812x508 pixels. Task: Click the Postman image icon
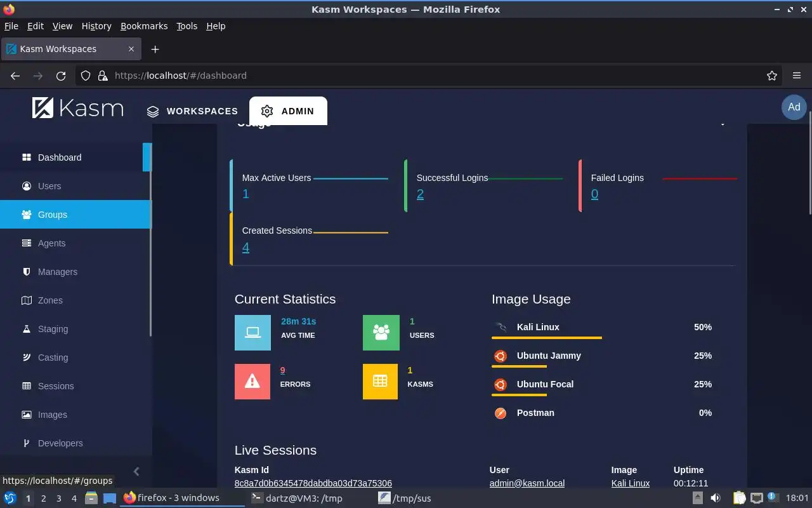tap(501, 413)
